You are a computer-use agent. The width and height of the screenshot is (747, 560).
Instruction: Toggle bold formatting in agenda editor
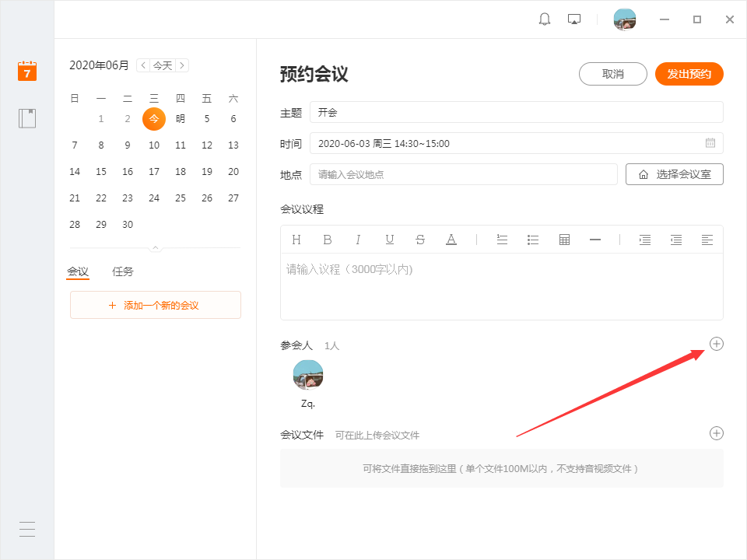328,240
